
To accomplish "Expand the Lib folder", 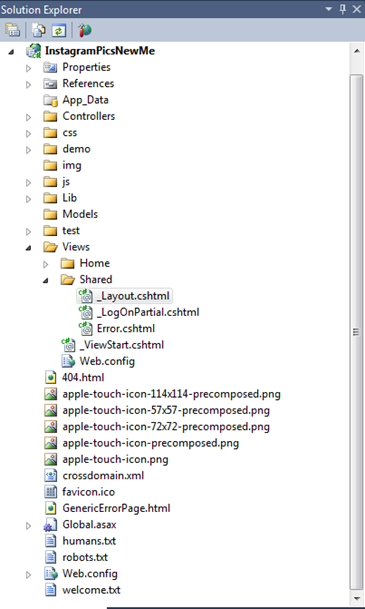I will point(28,198).
